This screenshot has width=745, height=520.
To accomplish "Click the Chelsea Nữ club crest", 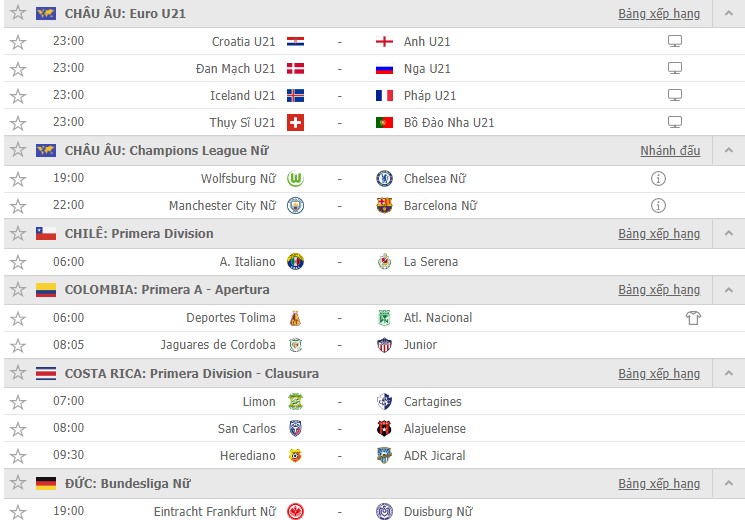I will click(384, 179).
